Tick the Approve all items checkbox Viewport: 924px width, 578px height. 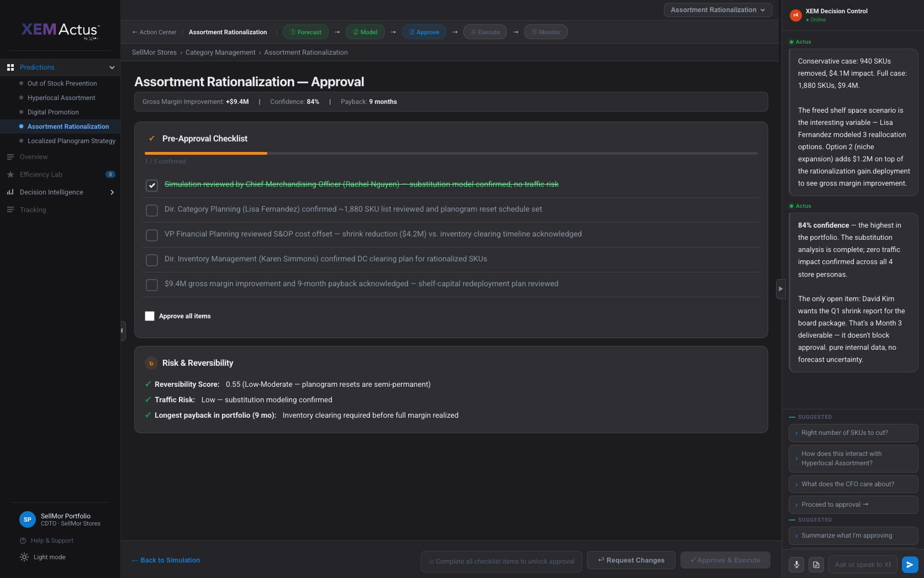150,316
